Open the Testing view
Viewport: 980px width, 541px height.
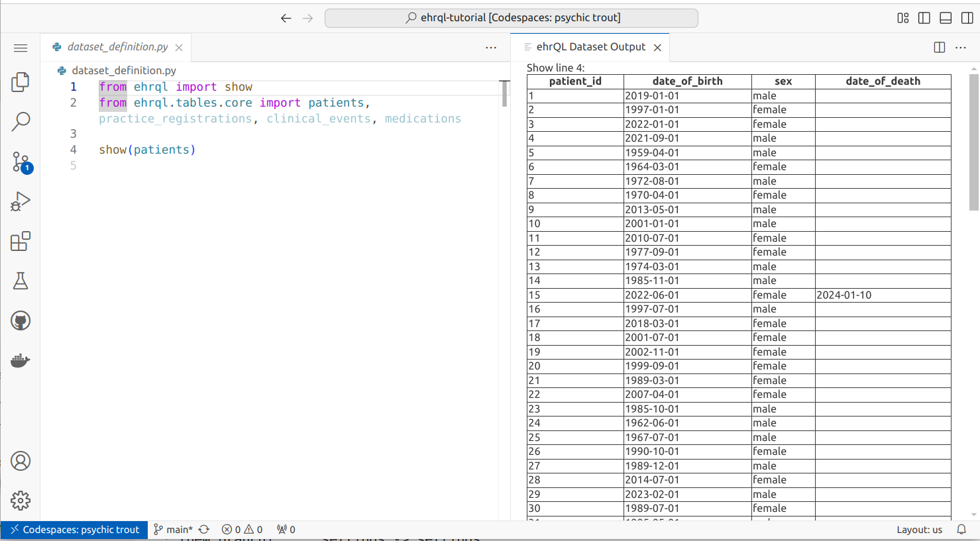point(20,280)
